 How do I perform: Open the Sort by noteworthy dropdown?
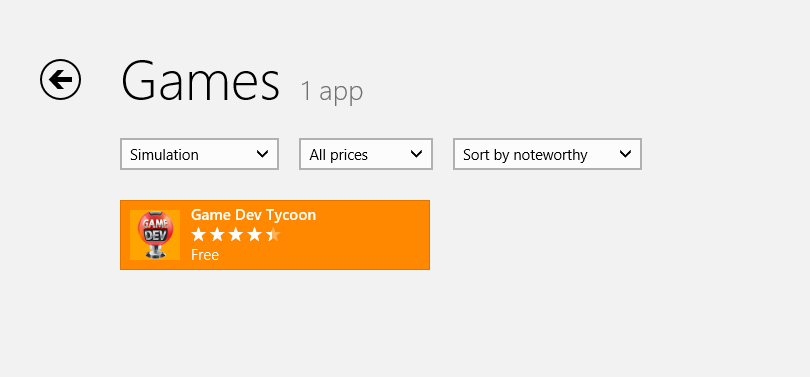click(548, 154)
